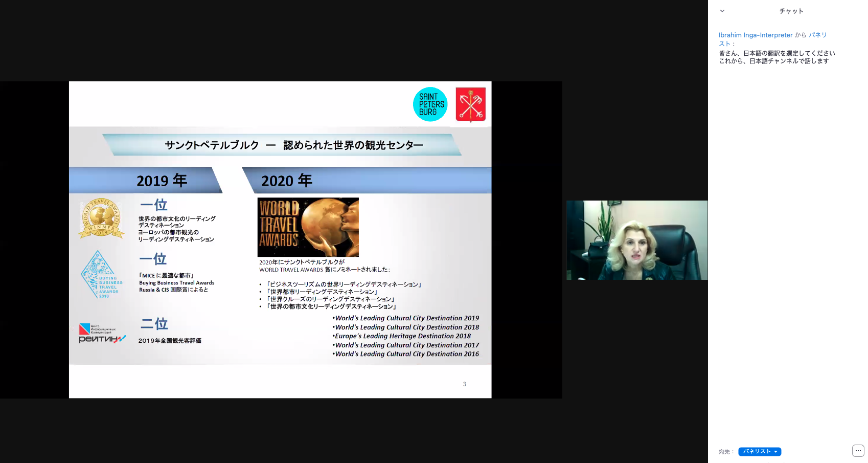Click the red coat of arms emblem
Screen dimensions: 868x463
point(470,104)
